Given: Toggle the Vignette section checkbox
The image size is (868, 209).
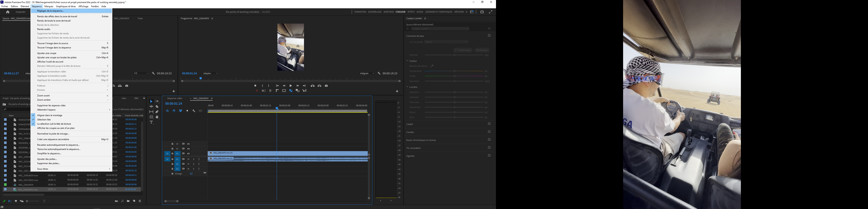Looking at the screenshot, I should [x=489, y=155].
